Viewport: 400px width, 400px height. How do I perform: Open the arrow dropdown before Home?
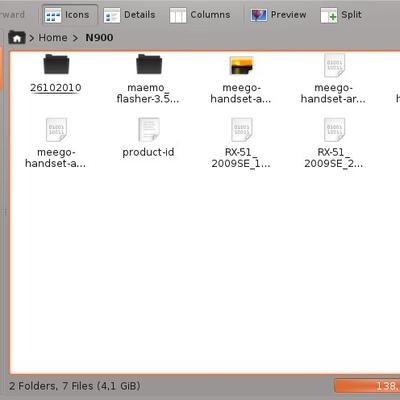tap(32, 38)
